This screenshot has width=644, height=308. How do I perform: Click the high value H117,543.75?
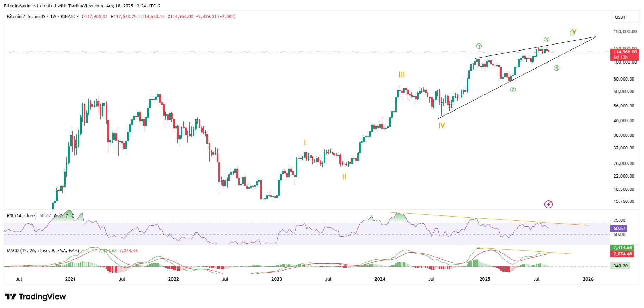click(x=124, y=17)
